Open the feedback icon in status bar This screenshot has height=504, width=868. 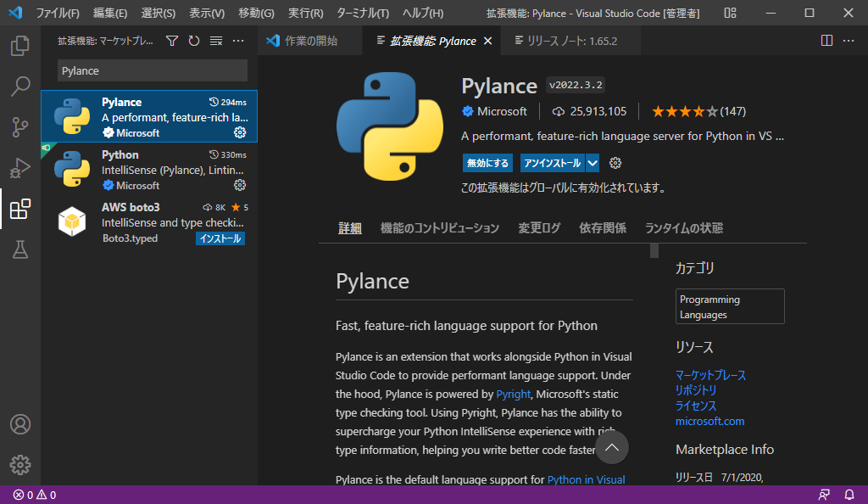click(x=824, y=496)
